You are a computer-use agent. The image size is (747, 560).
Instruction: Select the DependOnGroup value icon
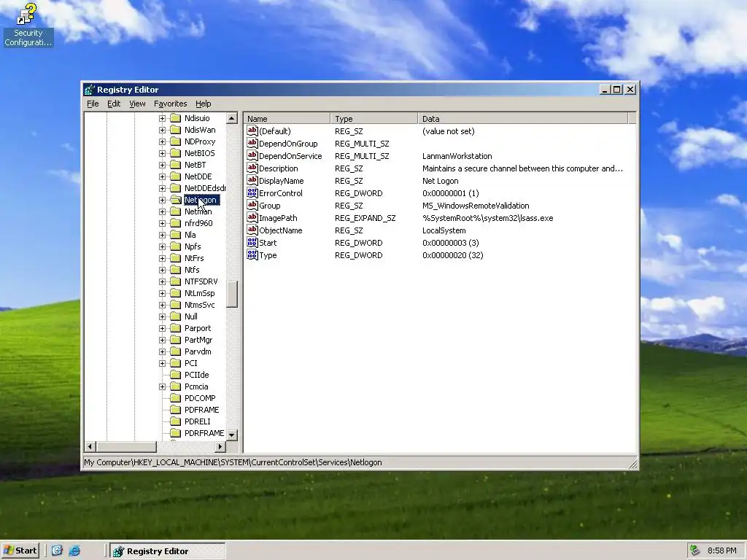click(x=252, y=144)
